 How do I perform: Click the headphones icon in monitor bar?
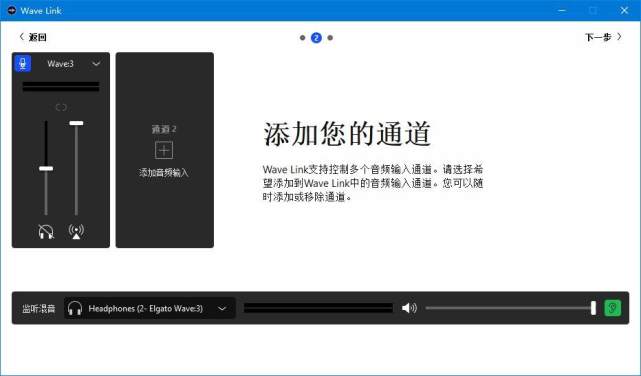[x=75, y=308]
